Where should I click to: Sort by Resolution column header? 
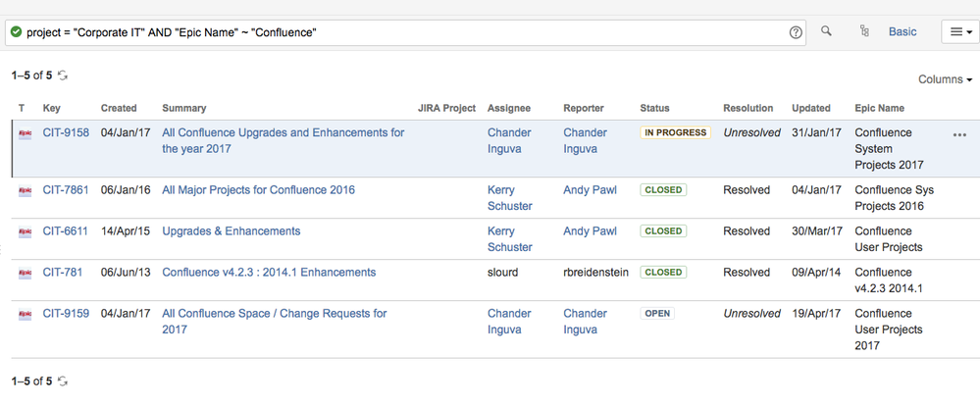tap(748, 108)
